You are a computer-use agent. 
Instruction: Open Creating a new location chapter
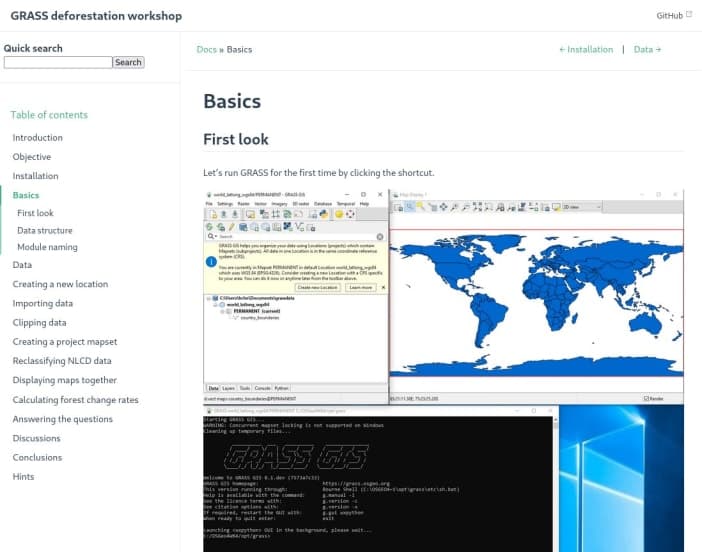(60, 284)
